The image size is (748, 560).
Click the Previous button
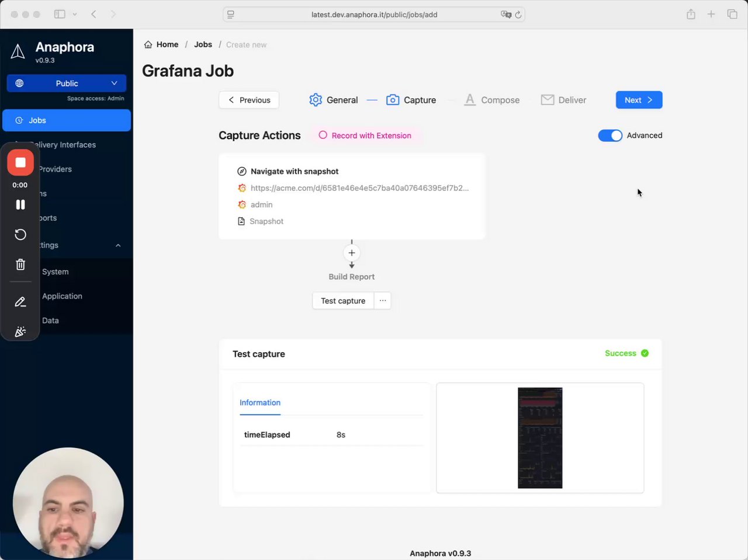coord(249,100)
